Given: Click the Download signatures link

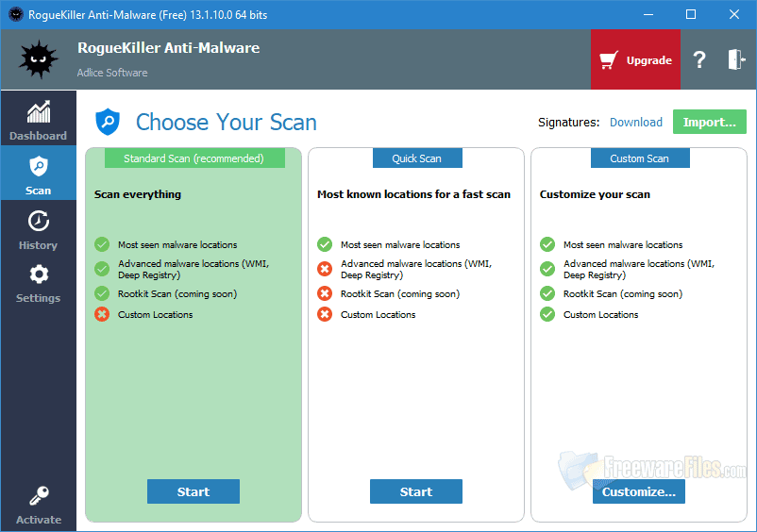Looking at the screenshot, I should [x=635, y=122].
